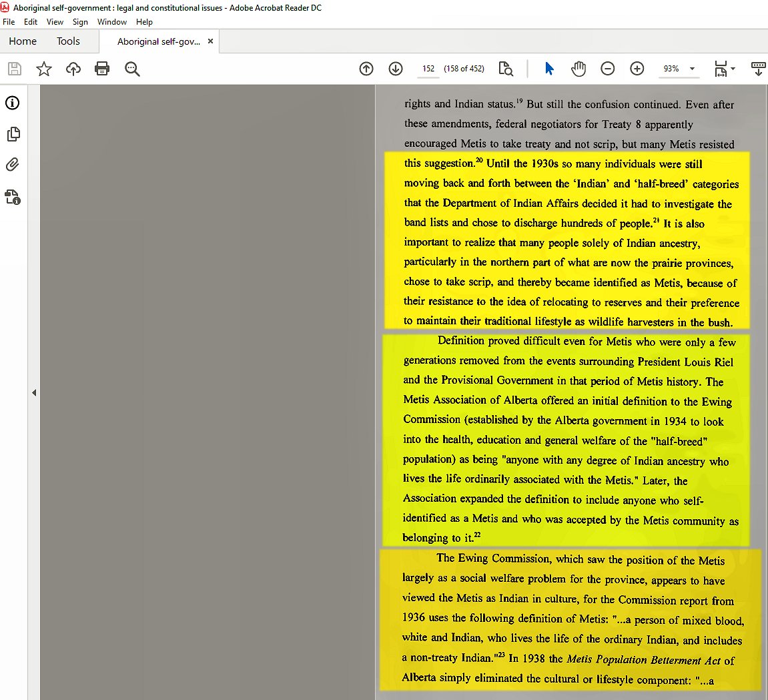Screen dimensions: 768x700
Task: Click the read mode keyboard icon
Action: [x=758, y=69]
